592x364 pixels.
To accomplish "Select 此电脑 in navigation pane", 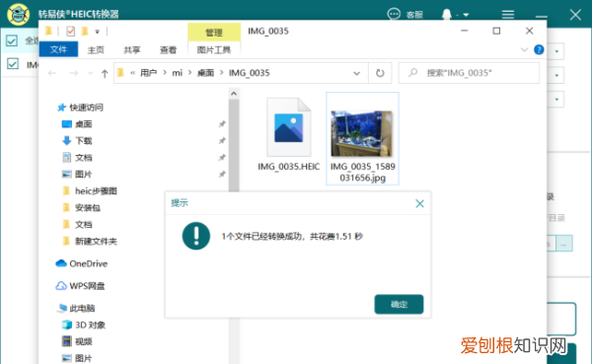I will 82,308.
